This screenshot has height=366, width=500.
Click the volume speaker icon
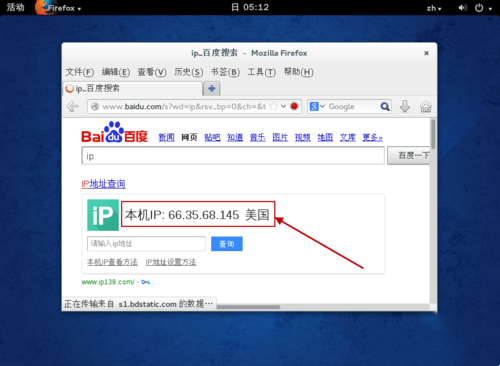pyautogui.click(x=463, y=8)
